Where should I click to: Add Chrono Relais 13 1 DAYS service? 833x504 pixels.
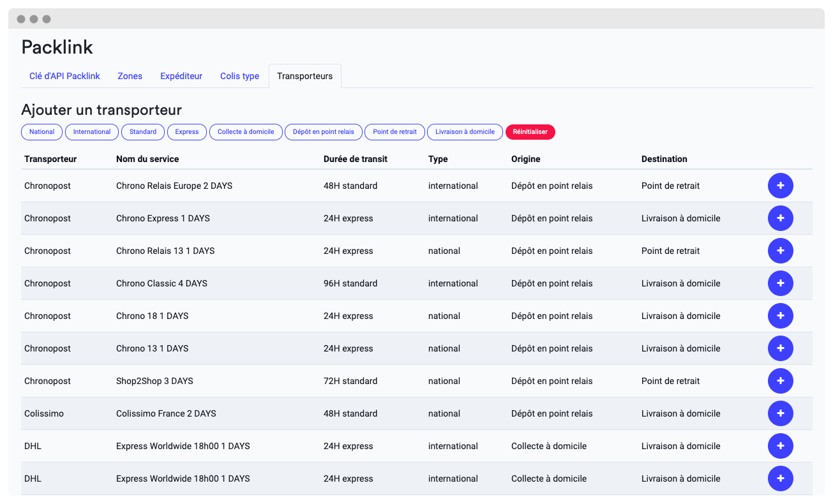[780, 251]
